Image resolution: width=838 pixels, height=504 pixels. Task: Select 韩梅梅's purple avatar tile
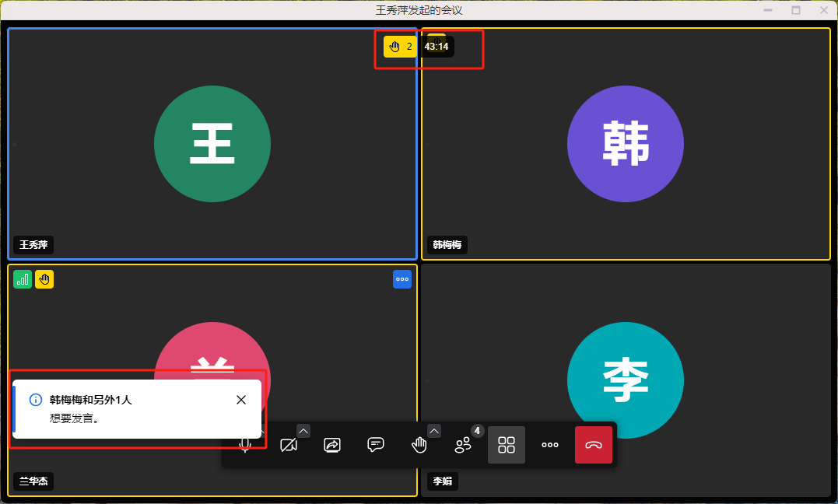pos(625,144)
